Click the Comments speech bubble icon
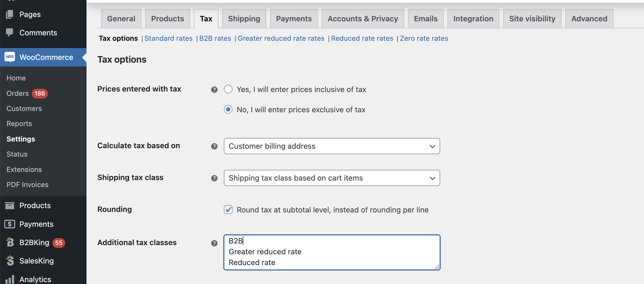This screenshot has height=284, width=644. point(10,33)
